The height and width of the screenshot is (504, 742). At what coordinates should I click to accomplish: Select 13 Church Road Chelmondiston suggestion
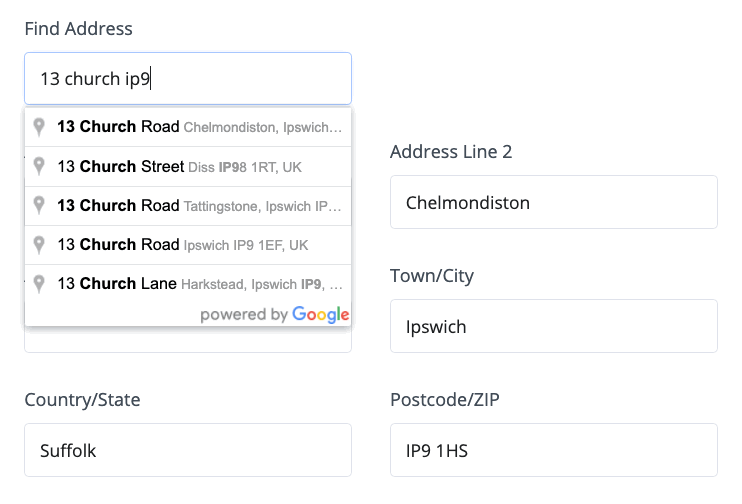tap(188, 127)
